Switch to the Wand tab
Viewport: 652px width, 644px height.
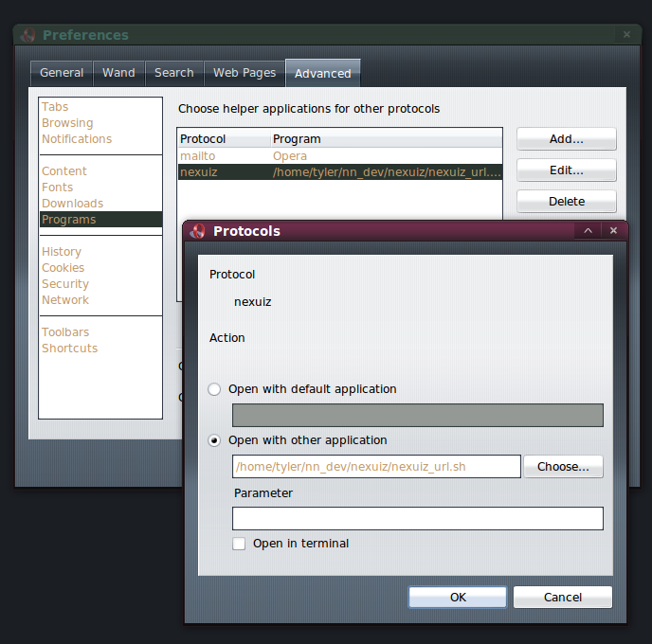click(118, 73)
